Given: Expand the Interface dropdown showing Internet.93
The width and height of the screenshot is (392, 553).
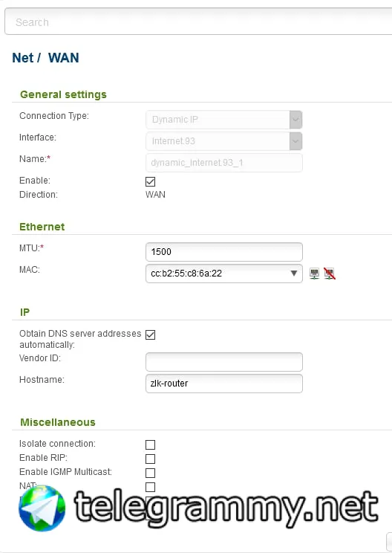Looking at the screenshot, I should (x=224, y=141).
